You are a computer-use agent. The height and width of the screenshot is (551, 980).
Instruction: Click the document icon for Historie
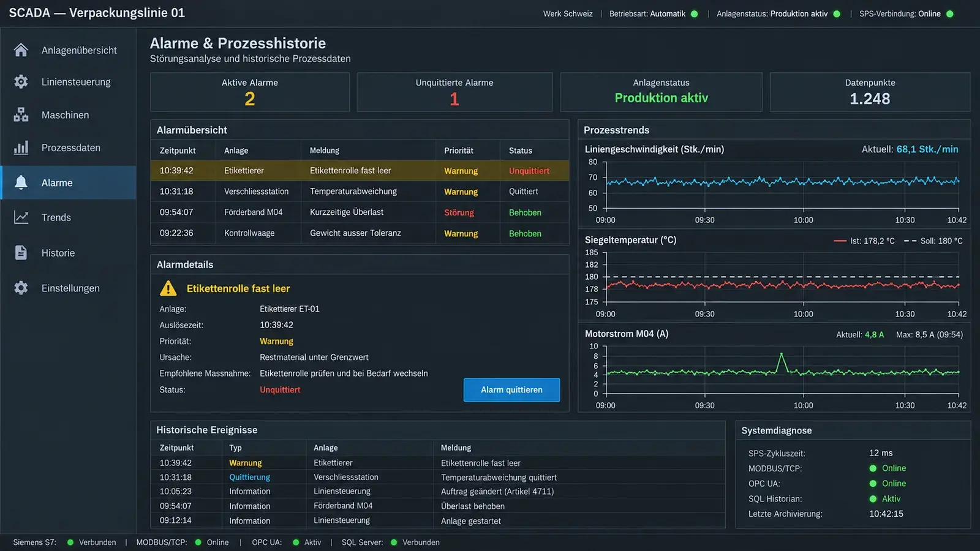click(21, 253)
